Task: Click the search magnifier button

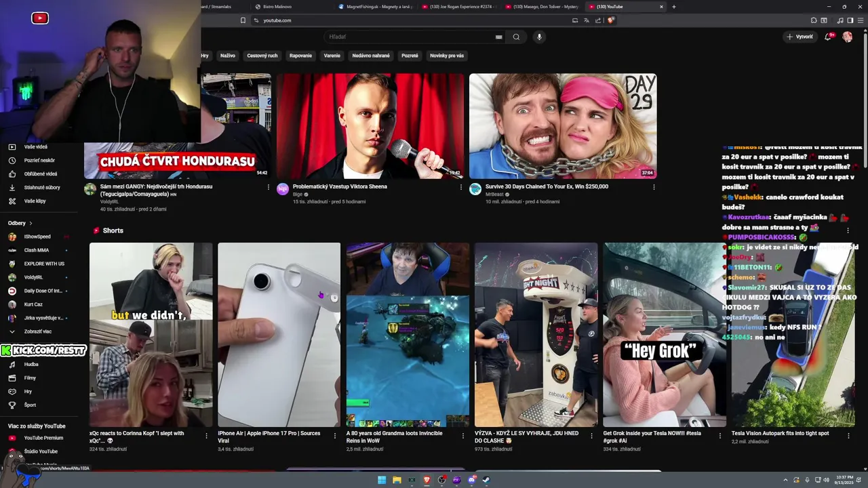Action: point(516,37)
